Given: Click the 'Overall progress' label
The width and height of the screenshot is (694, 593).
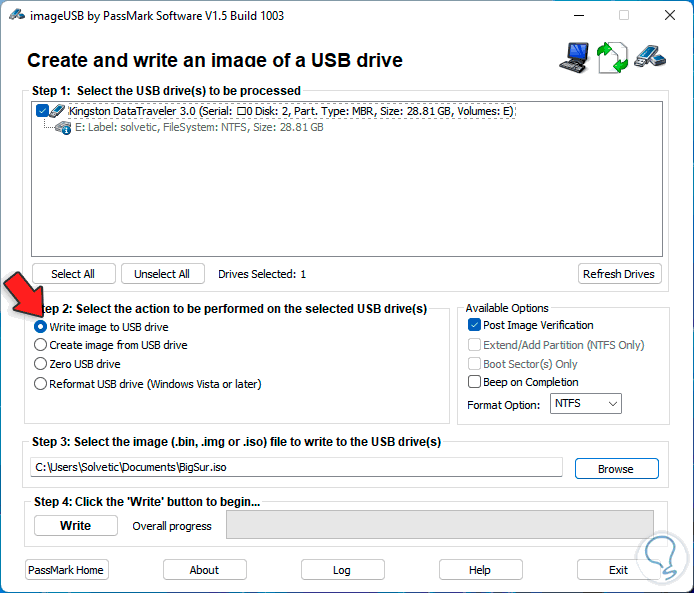Looking at the screenshot, I should [172, 526].
